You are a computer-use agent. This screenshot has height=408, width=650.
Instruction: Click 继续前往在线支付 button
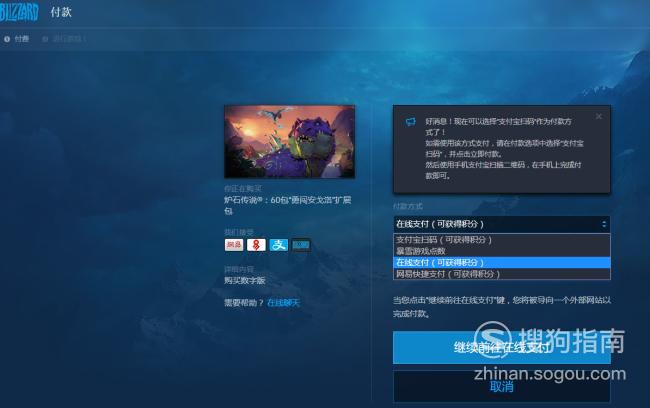click(x=502, y=347)
